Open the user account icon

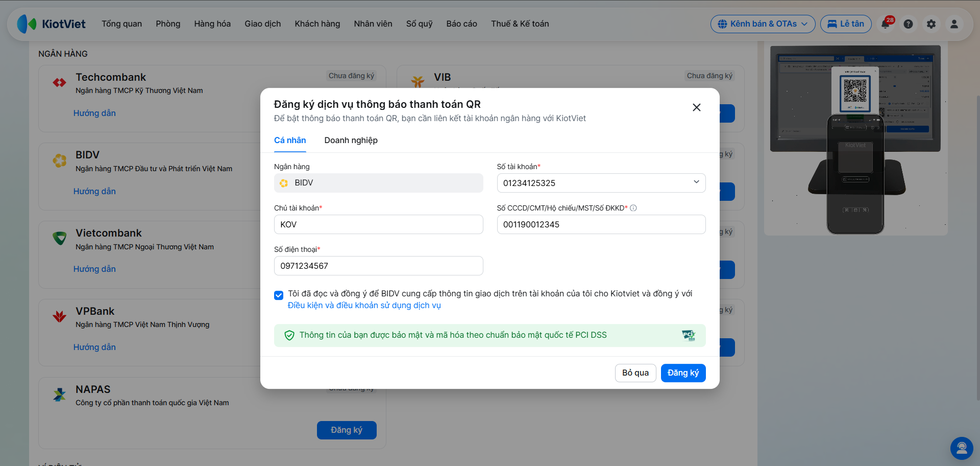pyautogui.click(x=954, y=24)
